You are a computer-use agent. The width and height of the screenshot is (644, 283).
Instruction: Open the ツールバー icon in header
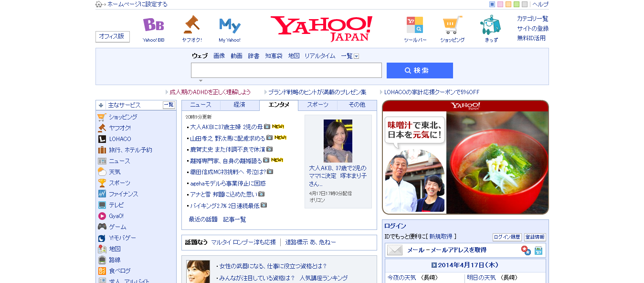click(414, 25)
